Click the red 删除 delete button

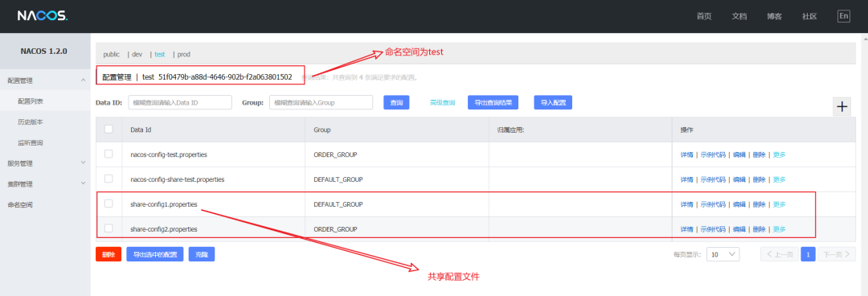pos(108,254)
